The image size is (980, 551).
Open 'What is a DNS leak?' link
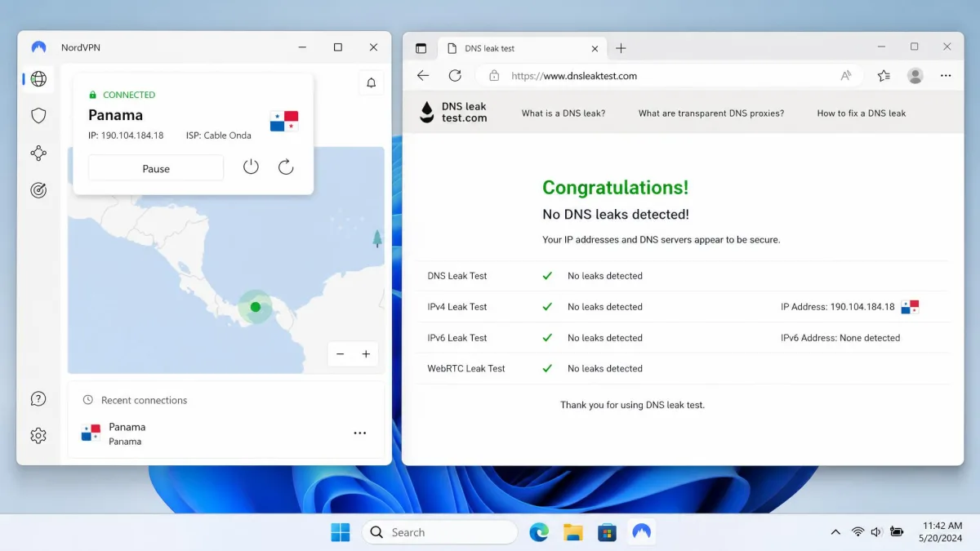[x=563, y=113]
